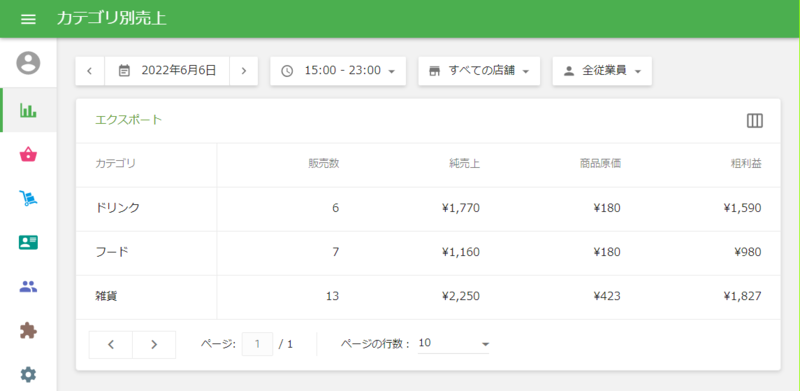
Task: Sort by the 粗利益 column header
Action: click(x=746, y=164)
